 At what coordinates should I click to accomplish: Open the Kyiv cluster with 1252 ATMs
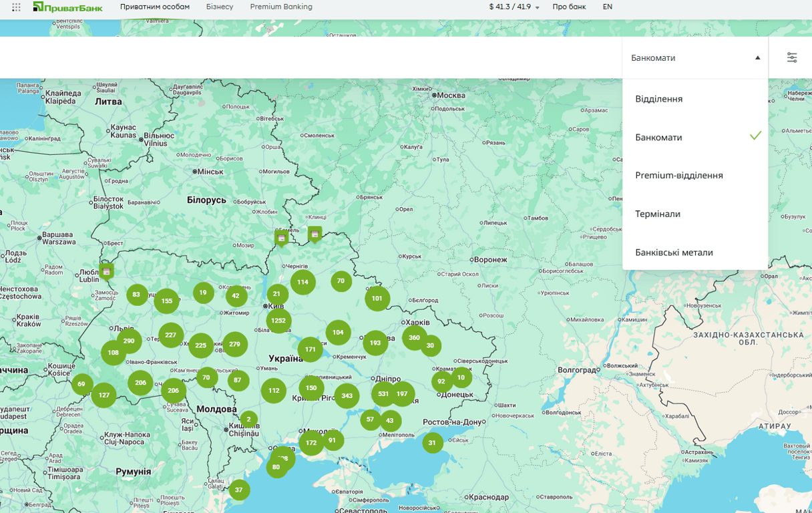tap(278, 321)
